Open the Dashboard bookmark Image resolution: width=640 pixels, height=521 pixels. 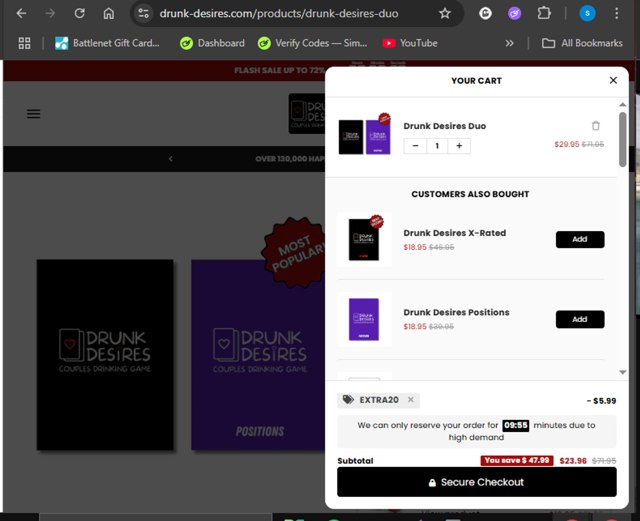pyautogui.click(x=212, y=43)
